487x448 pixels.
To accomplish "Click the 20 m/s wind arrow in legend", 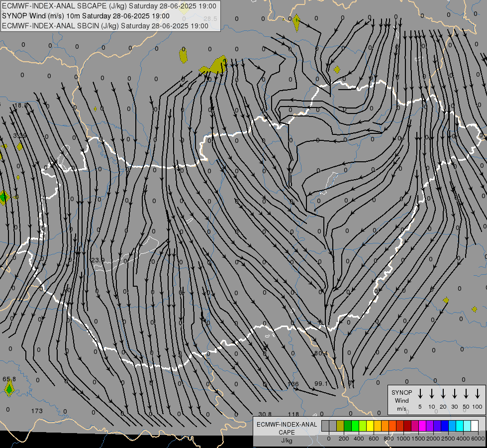I will 443,394.
